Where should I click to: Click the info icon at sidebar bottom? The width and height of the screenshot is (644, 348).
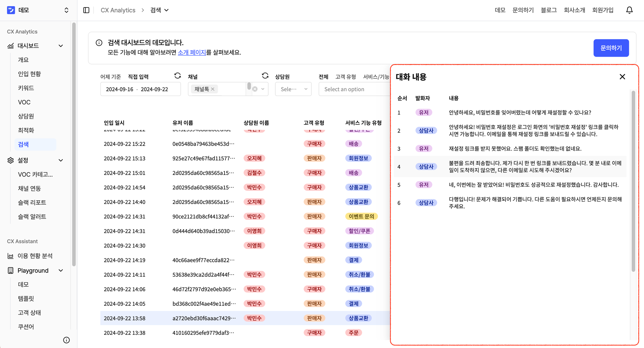[x=66, y=340]
